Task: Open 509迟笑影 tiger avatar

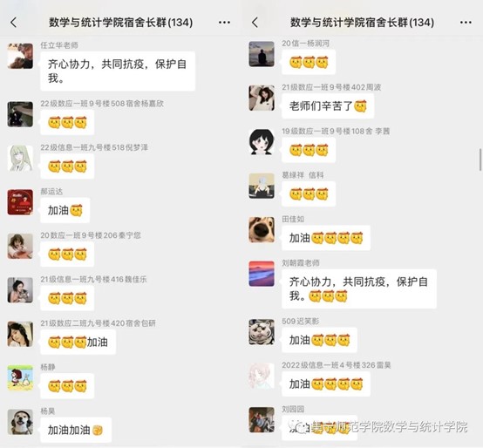Action: [262, 331]
